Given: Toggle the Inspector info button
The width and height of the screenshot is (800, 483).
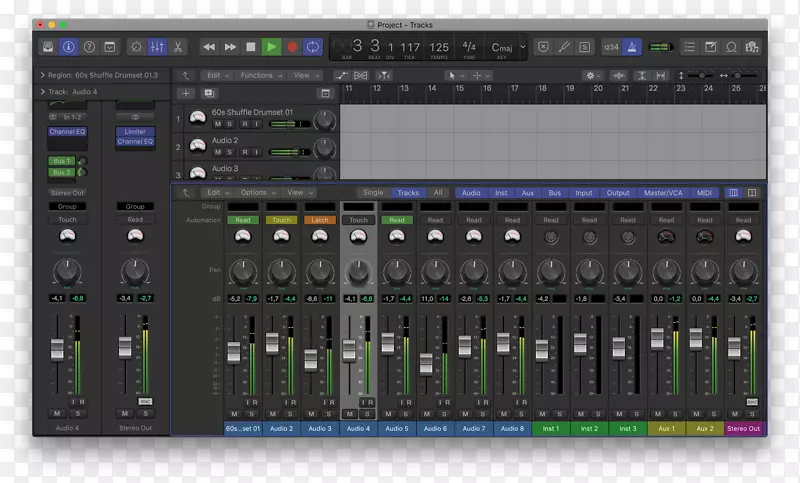Looking at the screenshot, I should pyautogui.click(x=68, y=46).
